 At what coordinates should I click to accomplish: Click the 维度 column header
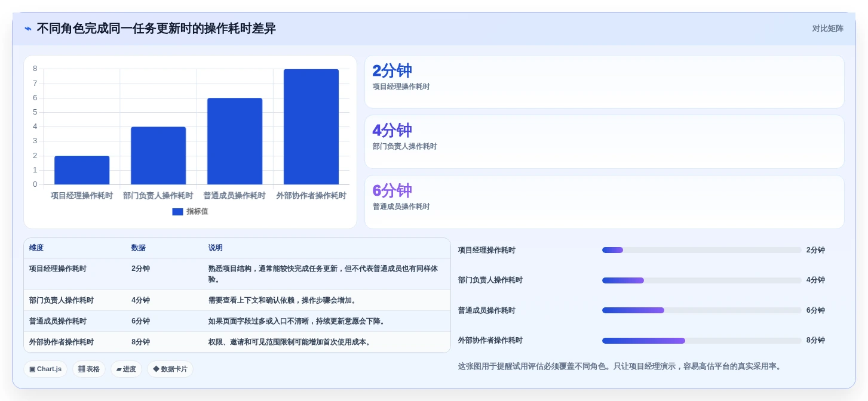point(36,248)
